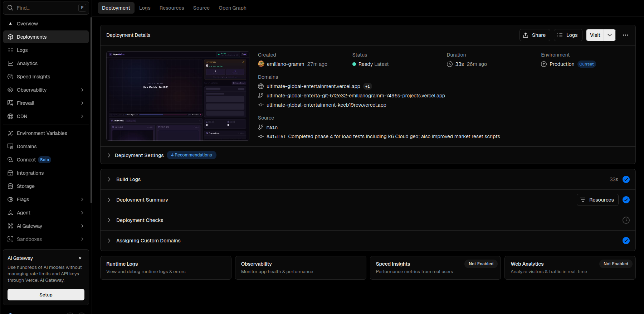
Task: Switch to the Resources tab
Action: [172, 8]
